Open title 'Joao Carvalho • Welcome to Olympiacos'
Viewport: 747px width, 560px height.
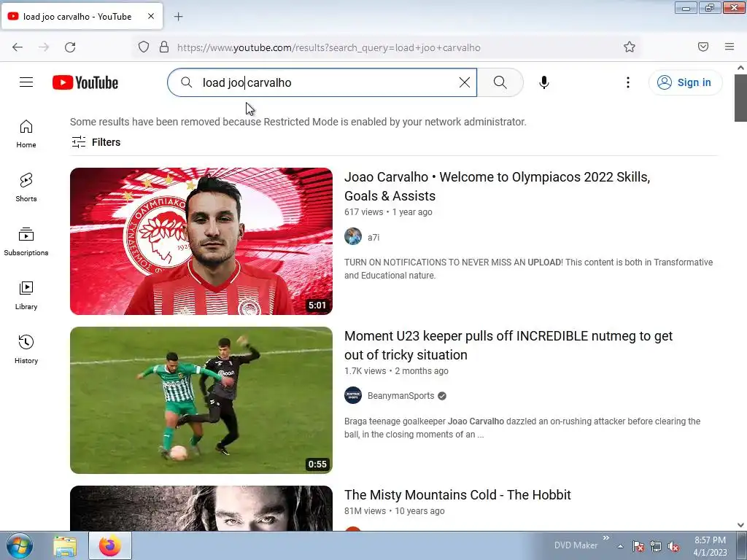497,186
